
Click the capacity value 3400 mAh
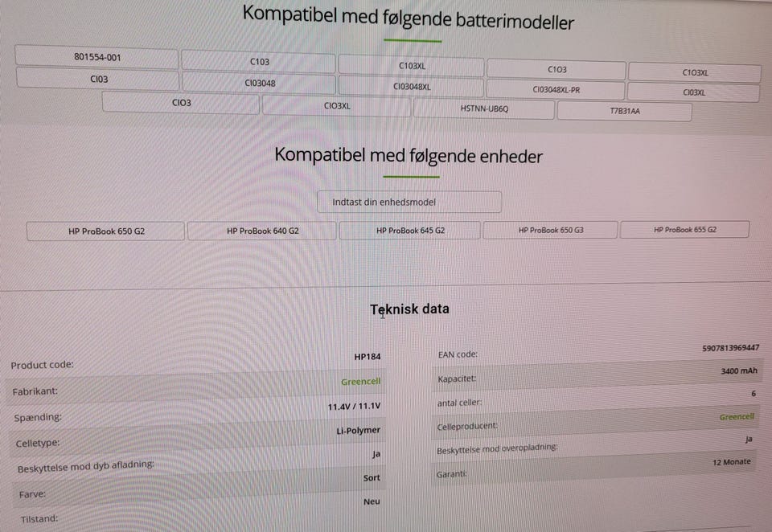pos(739,371)
